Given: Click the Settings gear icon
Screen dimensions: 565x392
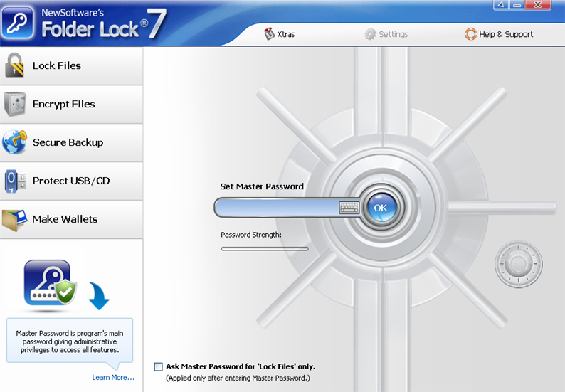Looking at the screenshot, I should [x=370, y=34].
